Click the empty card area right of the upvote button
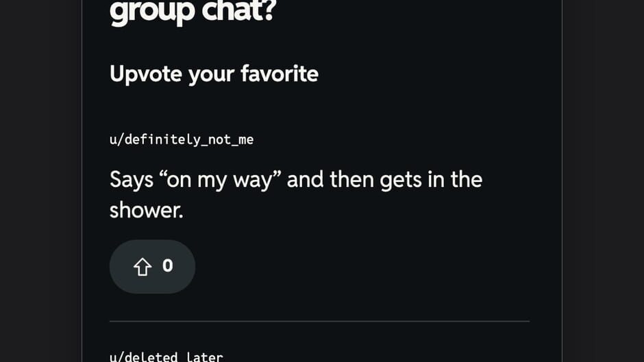 point(362,267)
